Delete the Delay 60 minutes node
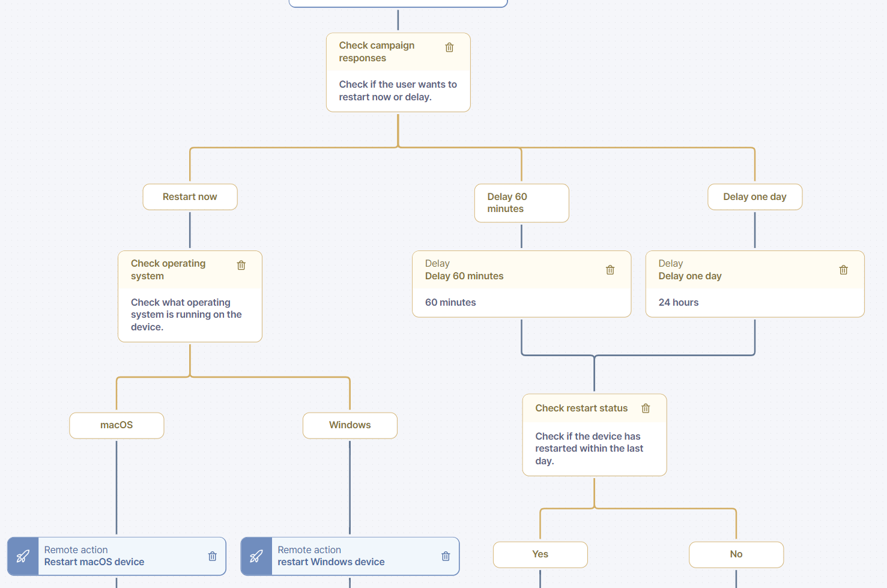The image size is (887, 588). pos(610,270)
